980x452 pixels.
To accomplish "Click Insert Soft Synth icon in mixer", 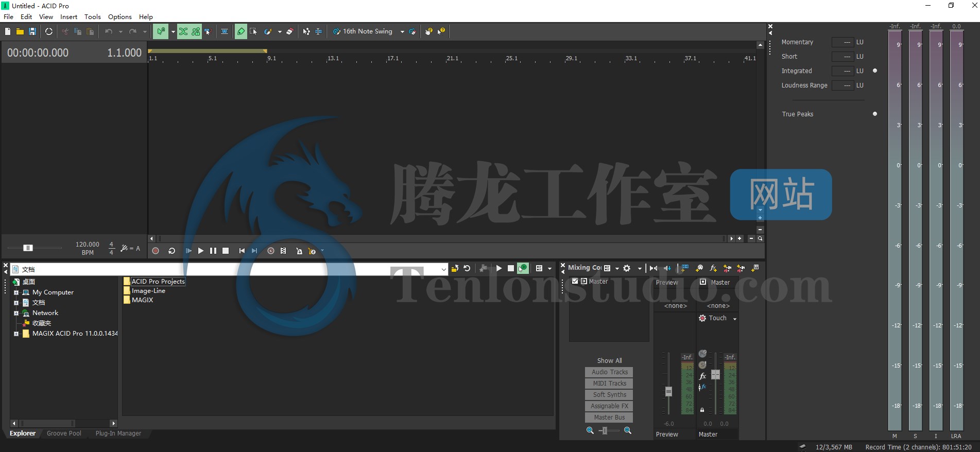I will (755, 268).
